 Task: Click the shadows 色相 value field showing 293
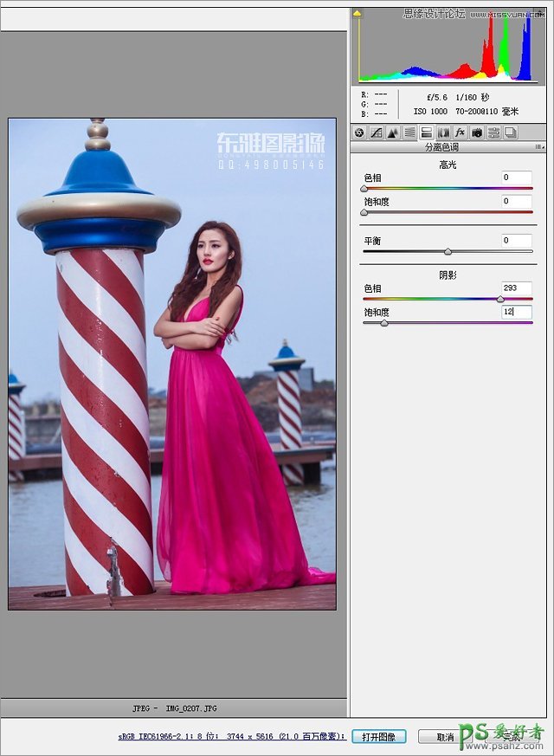pyautogui.click(x=516, y=288)
